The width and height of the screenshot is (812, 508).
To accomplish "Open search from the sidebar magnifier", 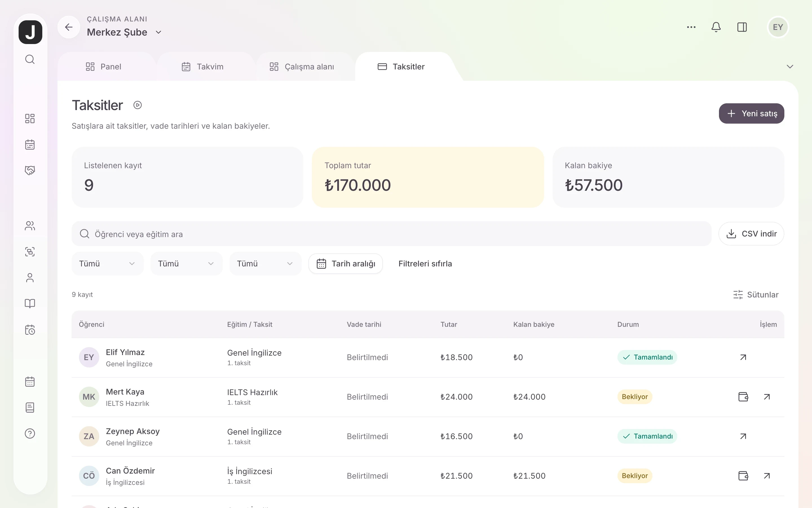I will pyautogui.click(x=30, y=60).
